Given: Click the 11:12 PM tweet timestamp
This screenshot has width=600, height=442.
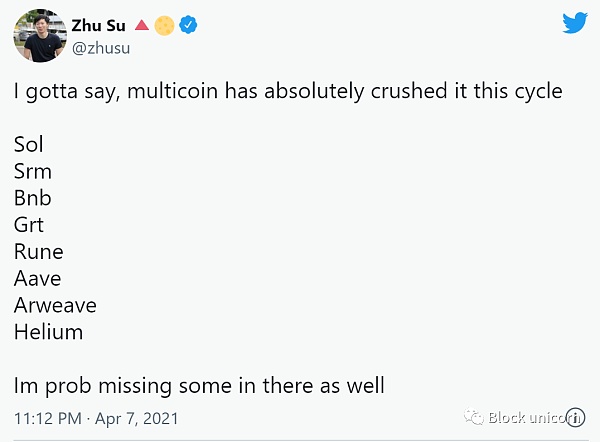Looking at the screenshot, I should [50, 417].
